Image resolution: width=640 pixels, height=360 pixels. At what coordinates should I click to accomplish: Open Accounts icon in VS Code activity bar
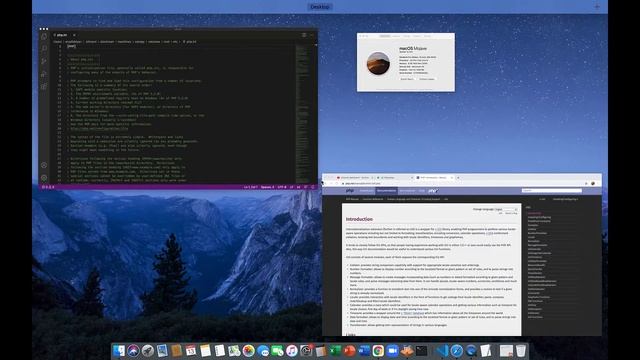(x=44, y=165)
